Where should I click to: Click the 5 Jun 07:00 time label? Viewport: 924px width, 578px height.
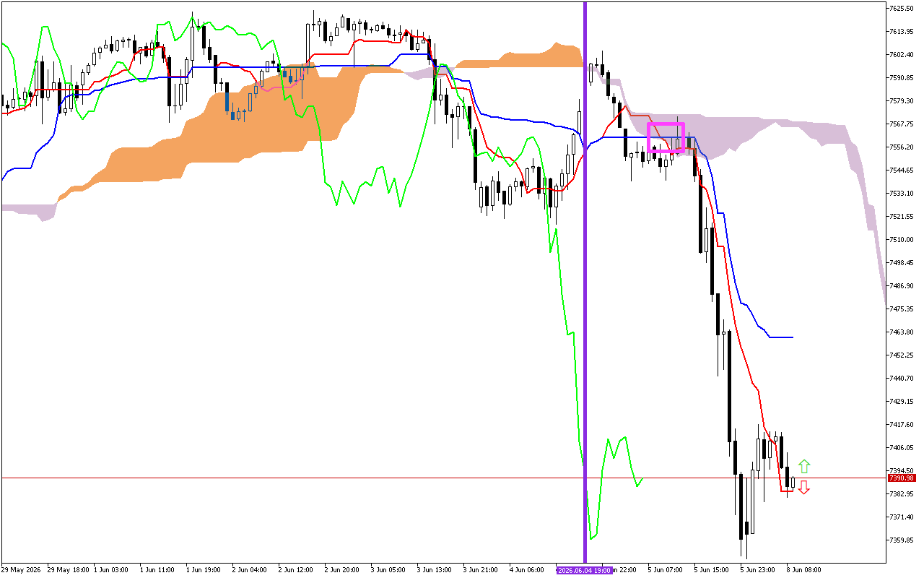[667, 570]
